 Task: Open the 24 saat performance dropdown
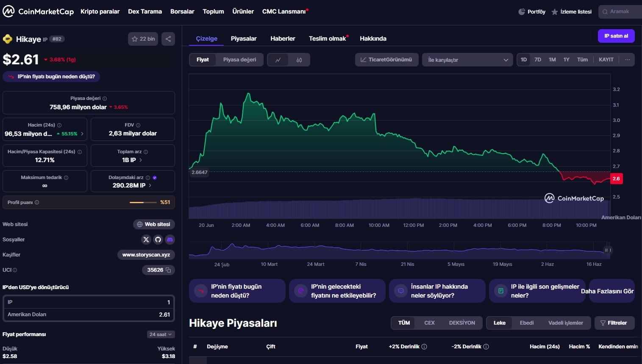[160, 334]
